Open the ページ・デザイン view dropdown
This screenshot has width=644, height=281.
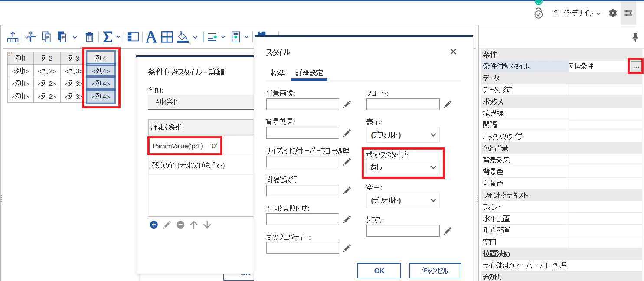pos(576,13)
